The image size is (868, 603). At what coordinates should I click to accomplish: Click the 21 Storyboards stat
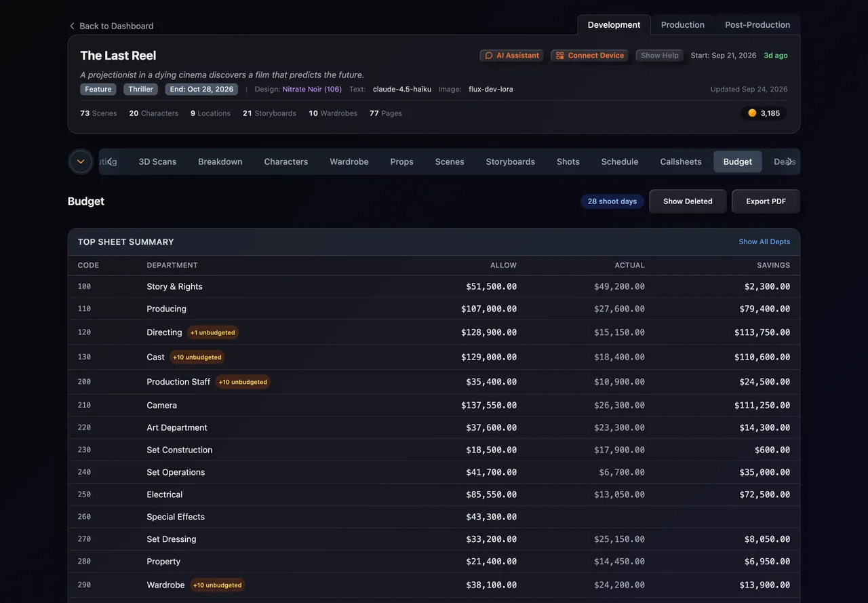[269, 113]
